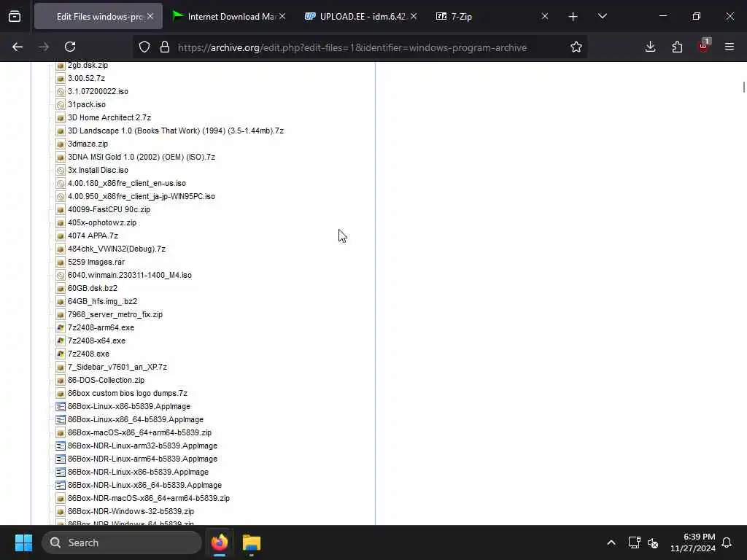Click disc icon of 3x Install Disc.iso
Image resolution: width=747 pixels, height=560 pixels.
pos(61,171)
